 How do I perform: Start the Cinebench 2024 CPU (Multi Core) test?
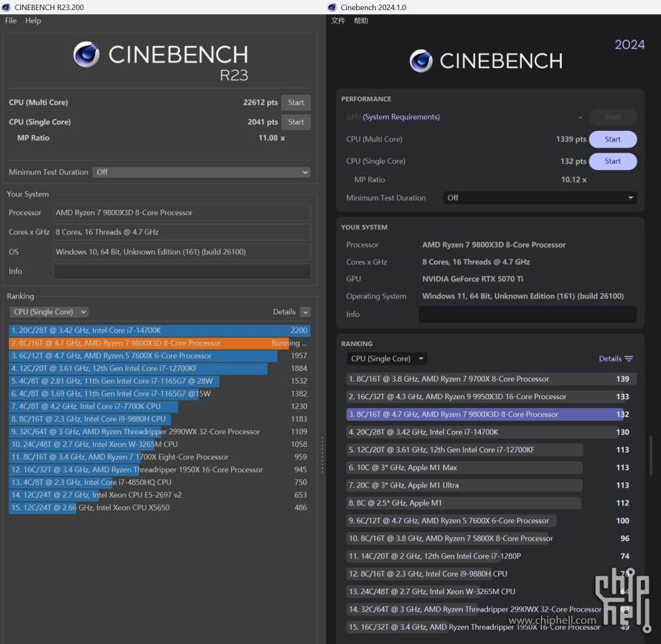click(x=612, y=139)
